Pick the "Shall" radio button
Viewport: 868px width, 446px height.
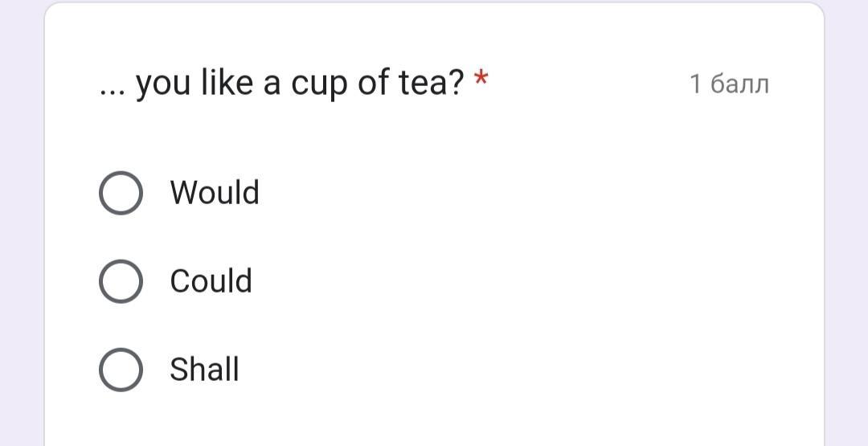click(x=121, y=370)
